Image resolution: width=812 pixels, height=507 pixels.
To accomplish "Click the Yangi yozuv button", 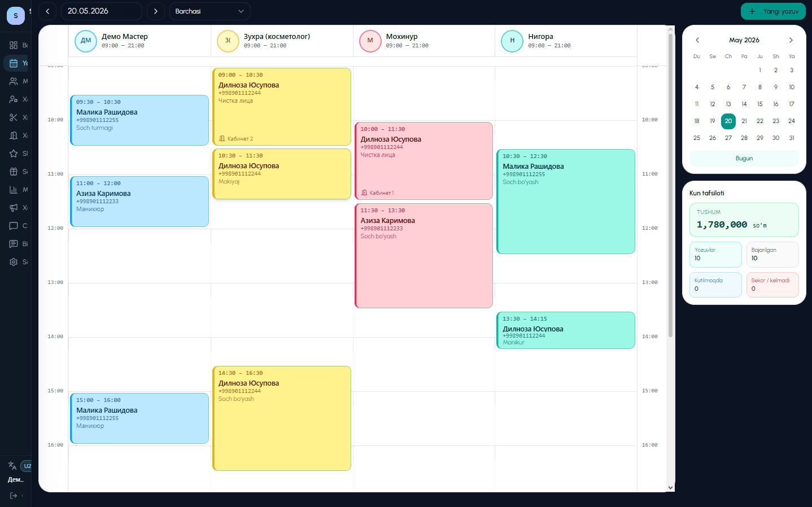I will 773,11.
